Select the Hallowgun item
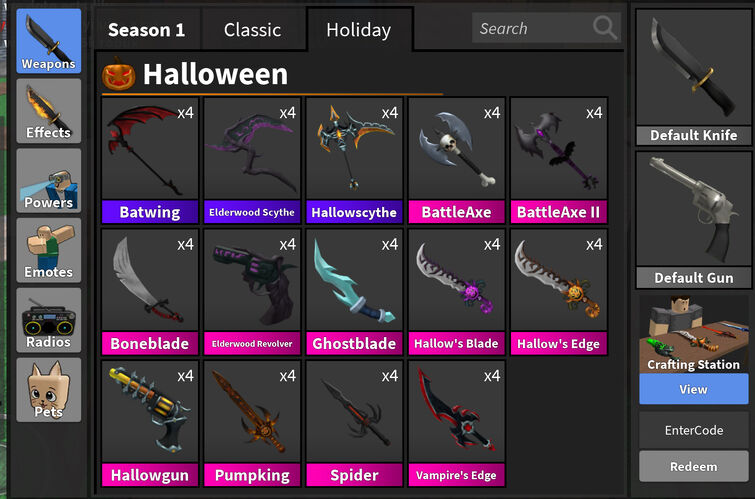The height and width of the screenshot is (499, 755). (x=150, y=423)
